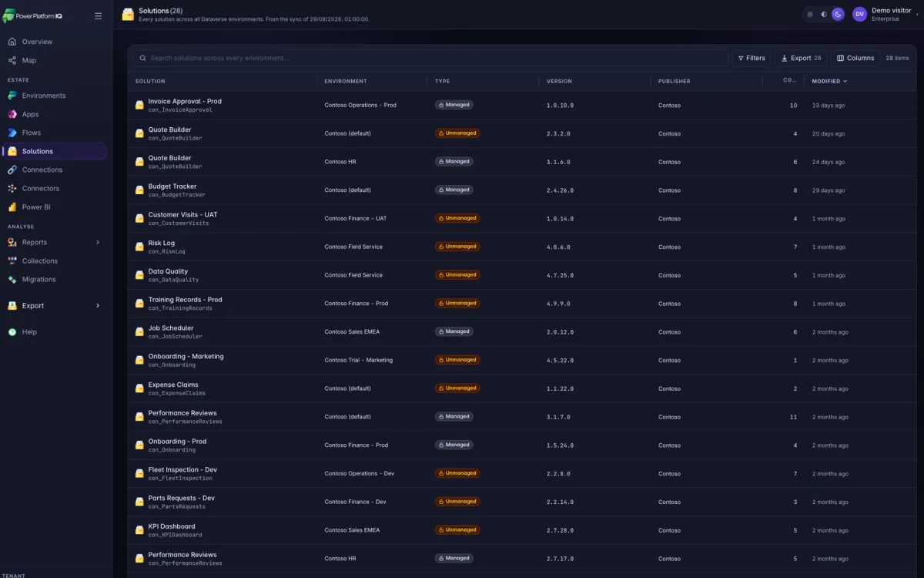The image size is (924, 578).
Task: Click the Connections link icon
Action: coord(12,170)
